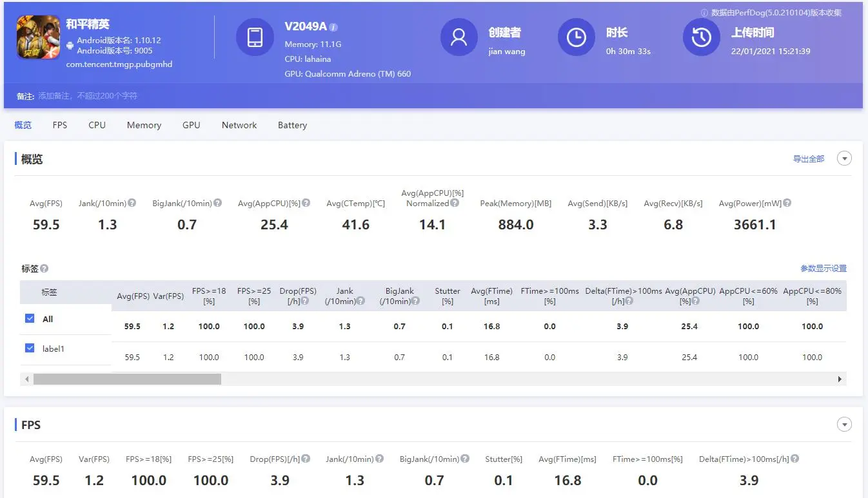The width and height of the screenshot is (868, 498).
Task: Open help icon for Normalized AppCPU metric
Action: [x=455, y=203]
